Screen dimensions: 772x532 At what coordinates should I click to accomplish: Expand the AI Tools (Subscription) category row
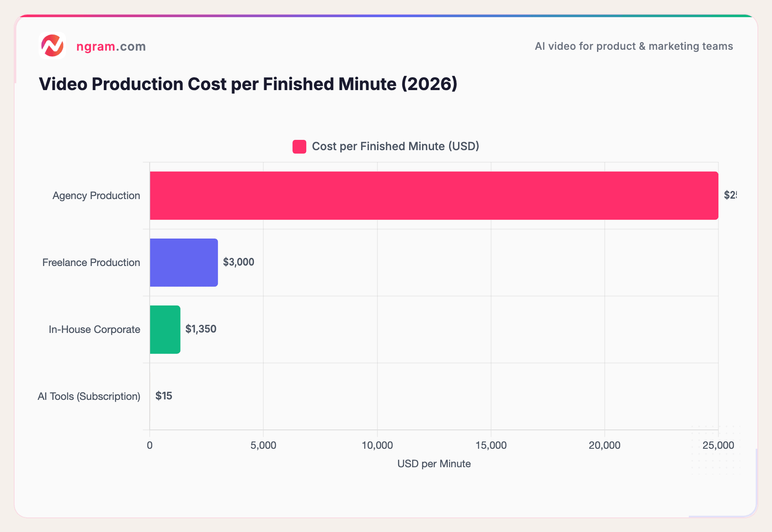pyautogui.click(x=89, y=396)
